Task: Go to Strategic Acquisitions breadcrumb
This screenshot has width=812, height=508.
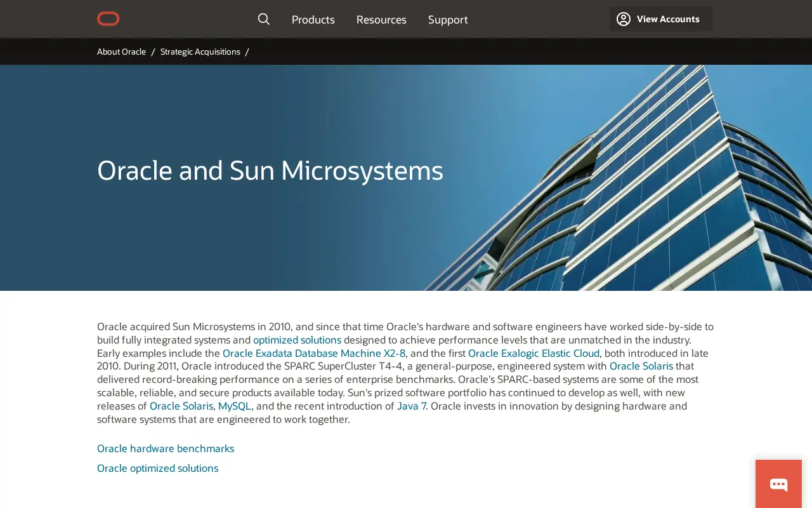Action: [x=200, y=51]
